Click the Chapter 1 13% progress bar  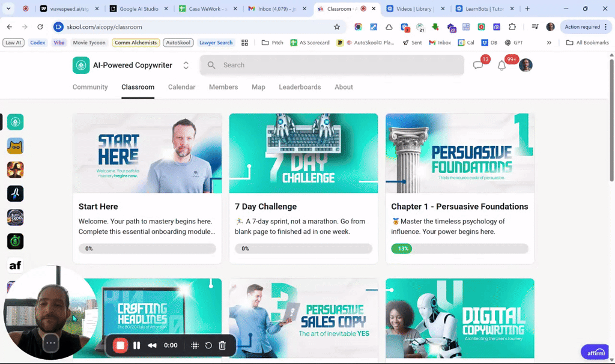click(459, 249)
